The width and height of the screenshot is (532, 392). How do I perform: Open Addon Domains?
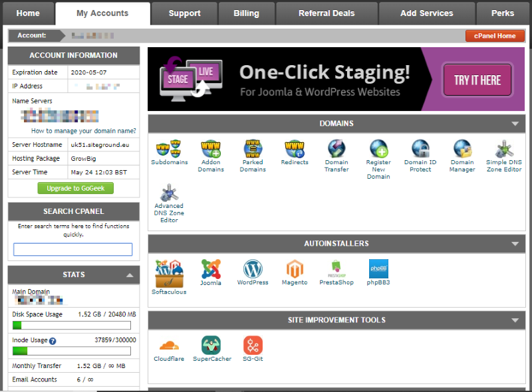(211, 155)
